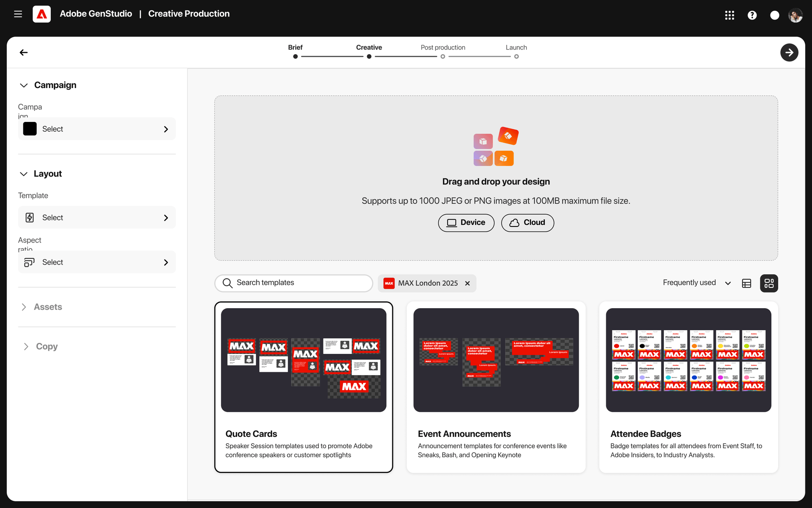The image size is (812, 508).
Task: Click the MAX London 2025 filter chip
Action: coord(427,283)
